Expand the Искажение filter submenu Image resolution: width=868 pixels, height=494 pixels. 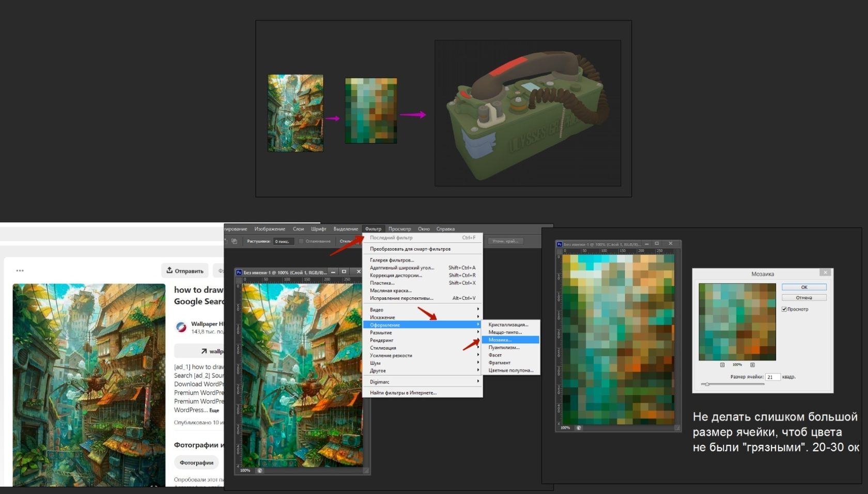pyautogui.click(x=423, y=317)
